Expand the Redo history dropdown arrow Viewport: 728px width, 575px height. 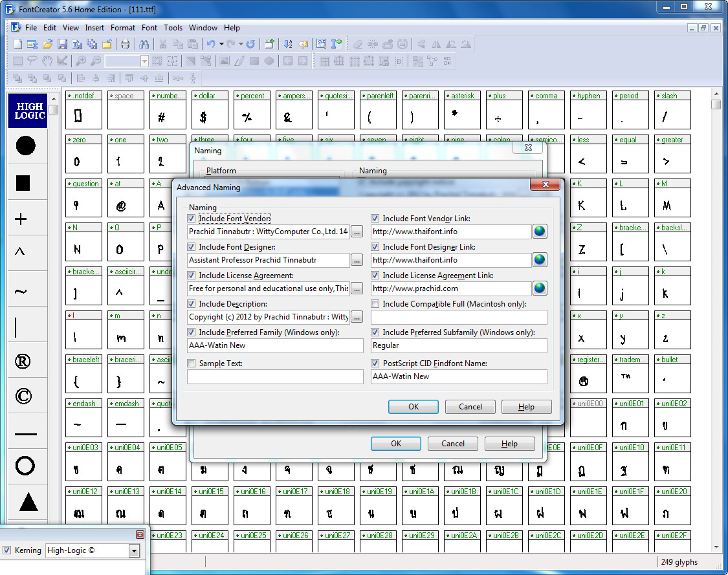[241, 44]
